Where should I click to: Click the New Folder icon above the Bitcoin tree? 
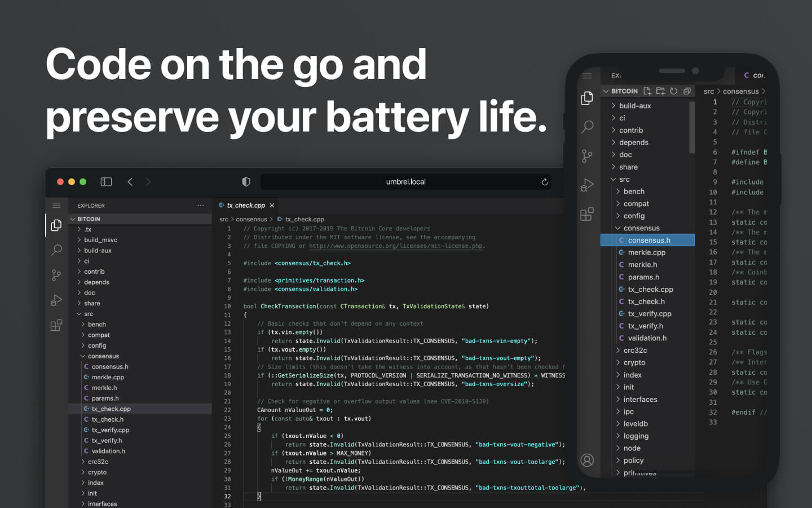click(661, 91)
